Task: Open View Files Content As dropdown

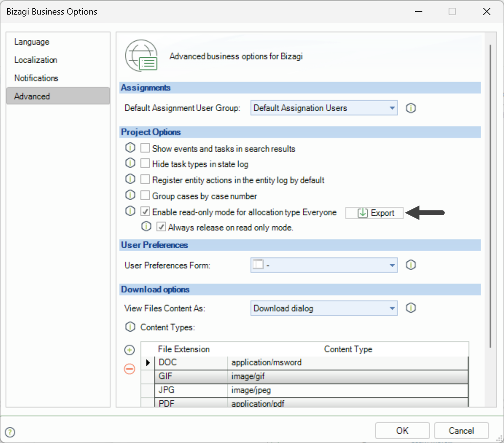Action: [x=324, y=308]
